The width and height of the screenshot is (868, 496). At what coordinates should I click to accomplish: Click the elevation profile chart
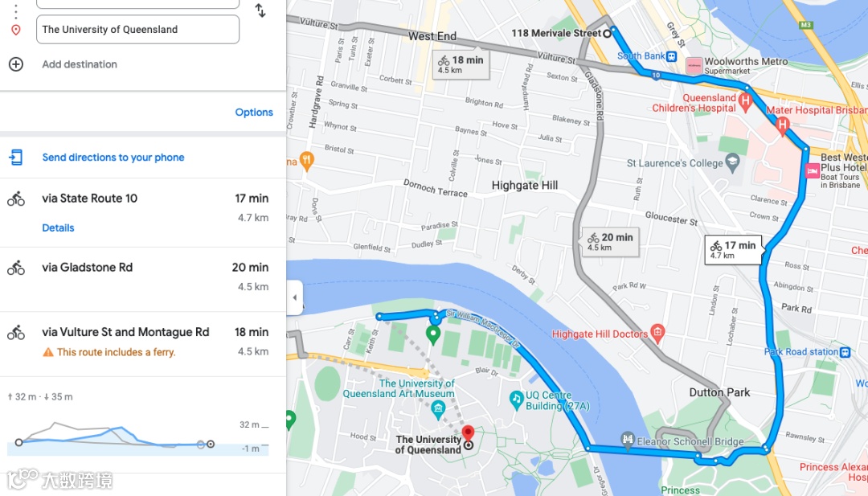tap(138, 437)
